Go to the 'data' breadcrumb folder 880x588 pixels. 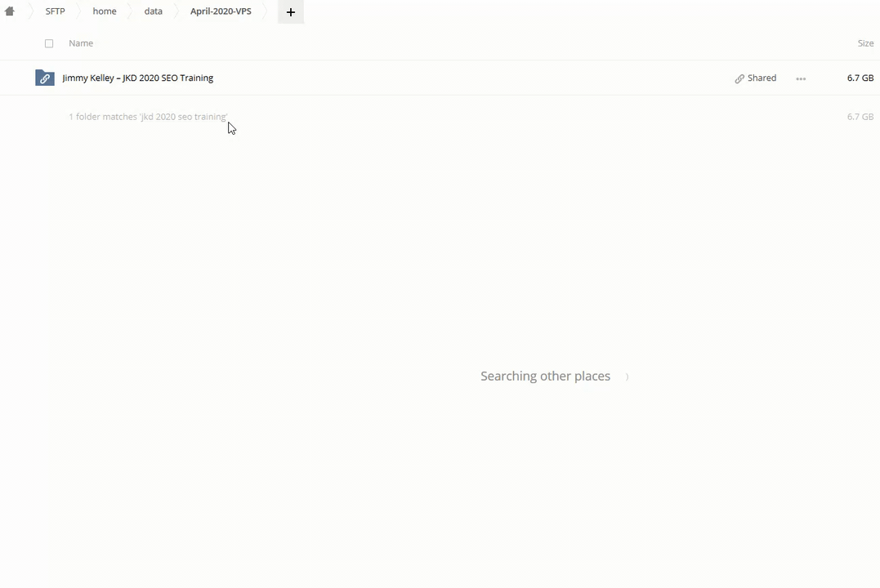point(153,11)
